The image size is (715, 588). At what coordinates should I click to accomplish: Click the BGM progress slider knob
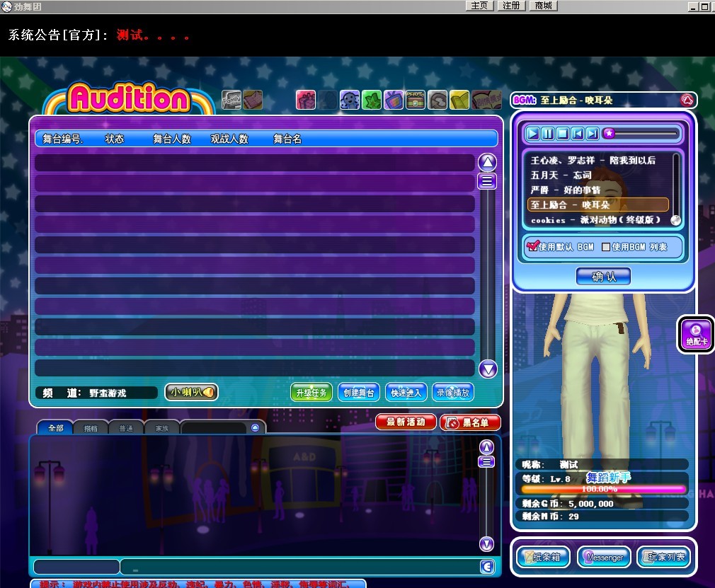click(x=608, y=133)
